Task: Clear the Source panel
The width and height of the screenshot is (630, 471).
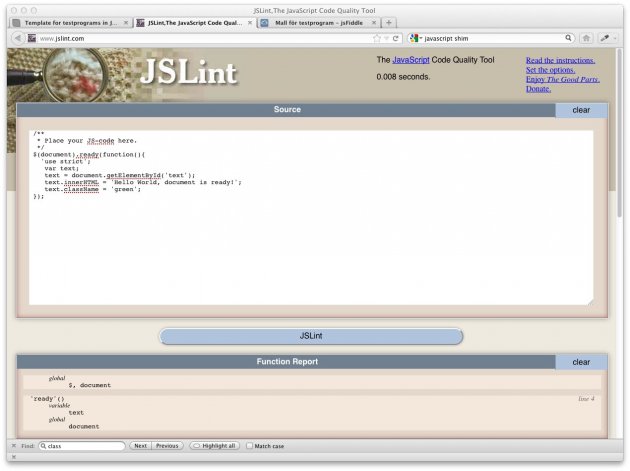Action: (581, 110)
